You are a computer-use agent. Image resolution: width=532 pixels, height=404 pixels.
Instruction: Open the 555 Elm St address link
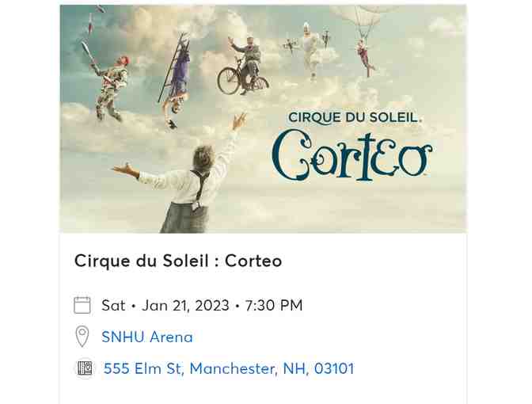[x=229, y=368]
